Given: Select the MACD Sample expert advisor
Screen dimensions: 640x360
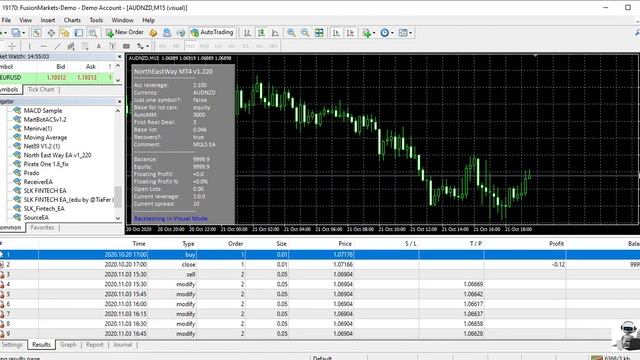Looking at the screenshot, I should [43, 111].
